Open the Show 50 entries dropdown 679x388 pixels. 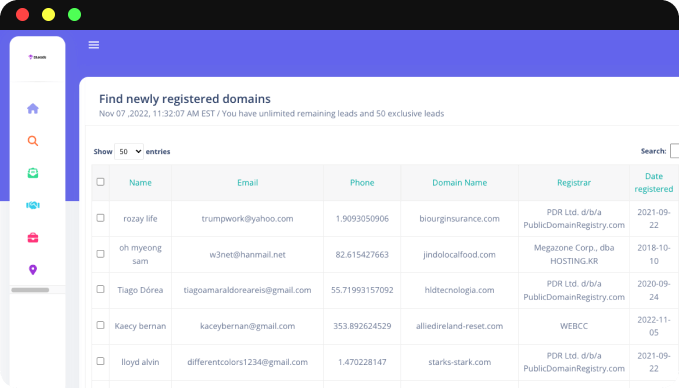click(129, 152)
